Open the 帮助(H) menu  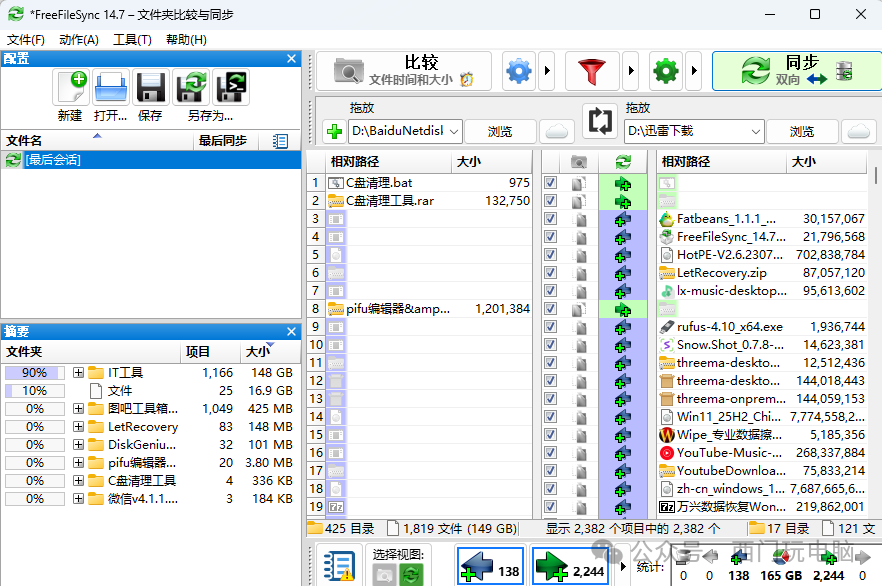tap(186, 40)
